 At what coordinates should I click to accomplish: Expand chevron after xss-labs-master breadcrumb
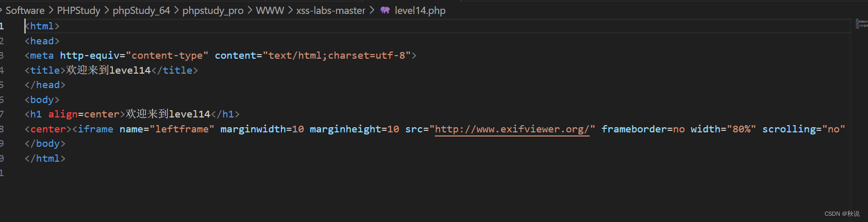(372, 10)
